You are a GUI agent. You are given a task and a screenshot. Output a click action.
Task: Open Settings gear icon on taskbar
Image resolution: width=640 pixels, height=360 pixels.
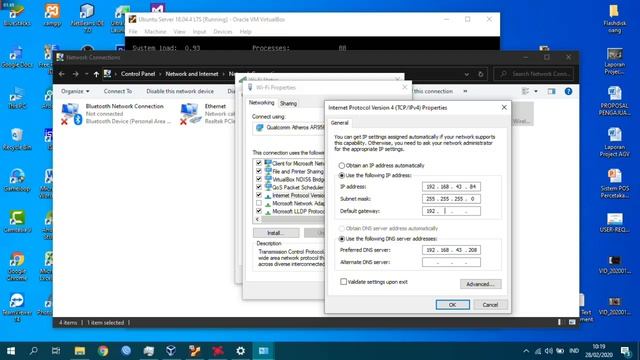click(x=240, y=351)
